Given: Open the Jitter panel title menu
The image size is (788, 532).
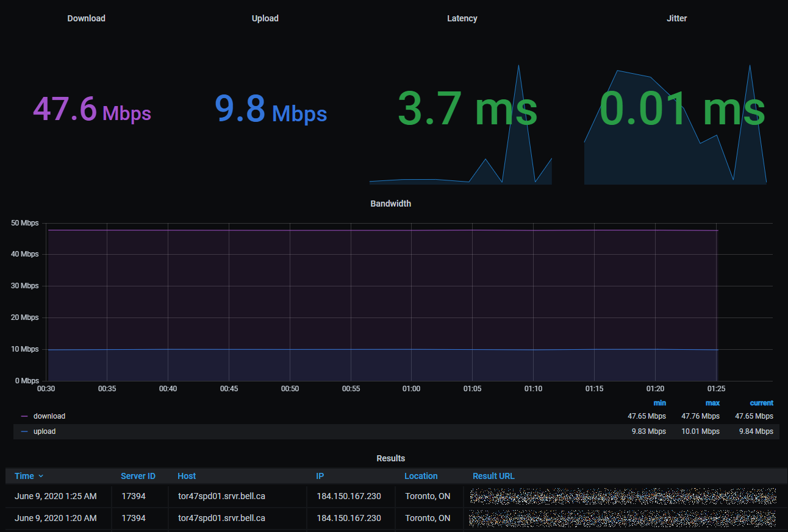Looking at the screenshot, I should tap(676, 18).
